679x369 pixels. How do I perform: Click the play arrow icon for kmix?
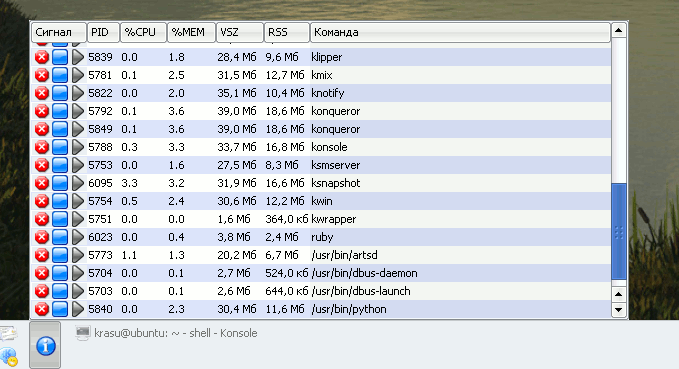78,75
